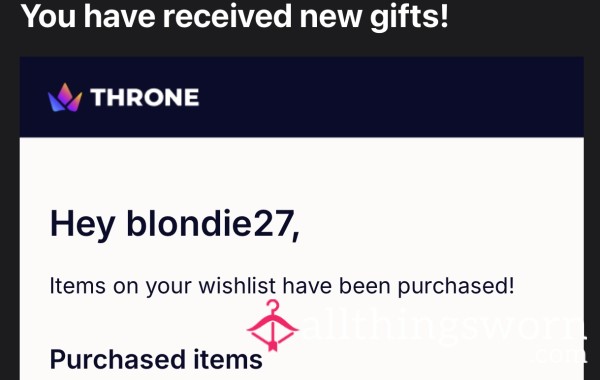600x380 pixels.
Task: Click the pink hanger watermark icon
Action: point(272,325)
